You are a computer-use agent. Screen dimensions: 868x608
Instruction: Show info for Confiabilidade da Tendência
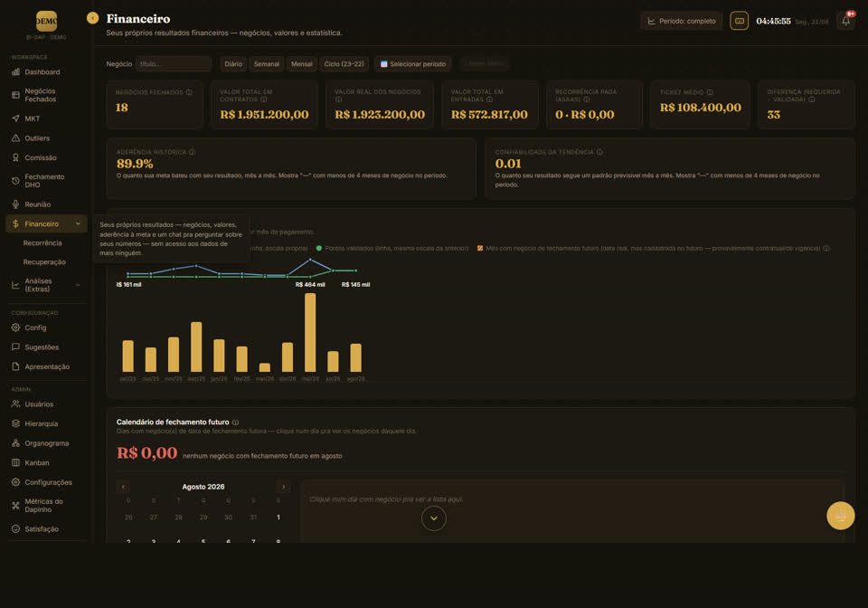[x=599, y=152]
